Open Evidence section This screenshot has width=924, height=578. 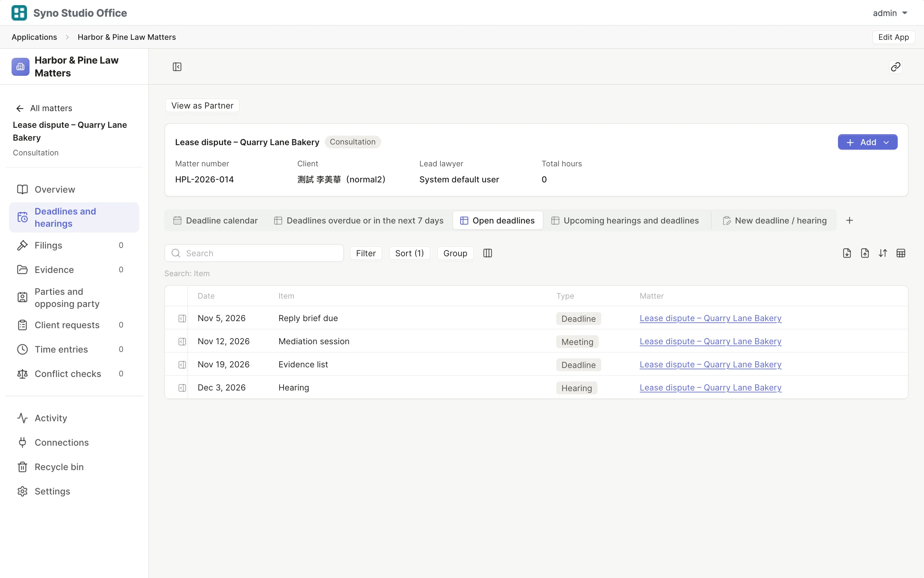coord(74,270)
